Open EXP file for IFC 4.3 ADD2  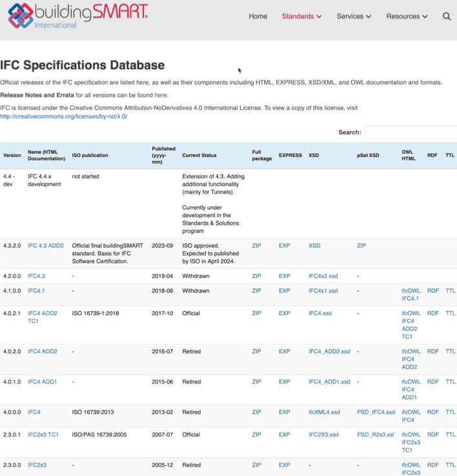285,245
